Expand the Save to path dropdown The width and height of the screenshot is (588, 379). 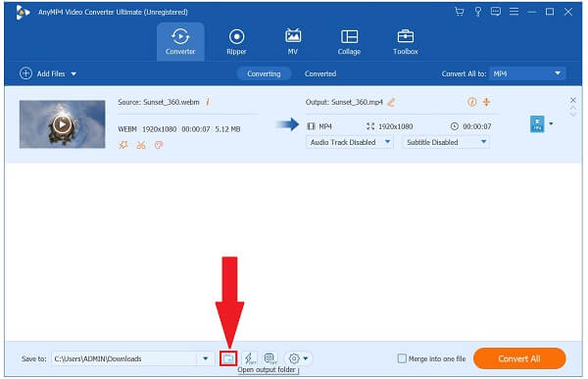[x=206, y=358]
